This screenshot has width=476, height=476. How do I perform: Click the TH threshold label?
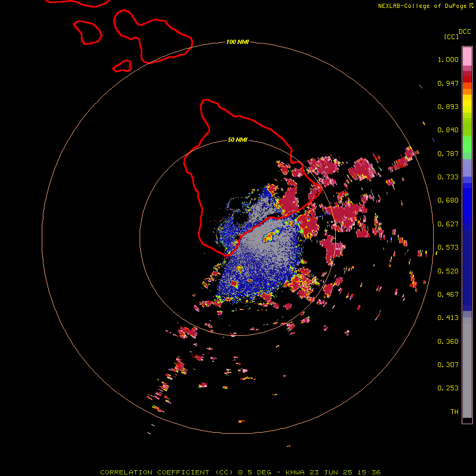click(x=454, y=412)
